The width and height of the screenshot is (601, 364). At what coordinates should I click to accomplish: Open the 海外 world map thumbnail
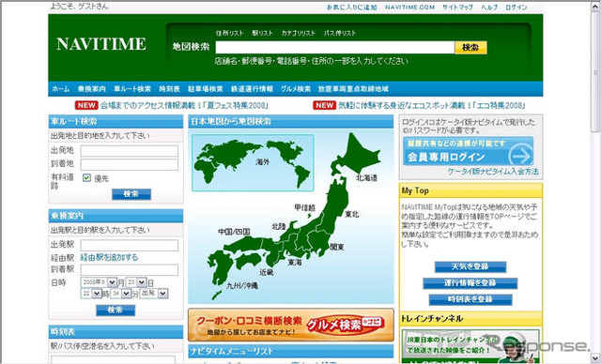(x=253, y=162)
